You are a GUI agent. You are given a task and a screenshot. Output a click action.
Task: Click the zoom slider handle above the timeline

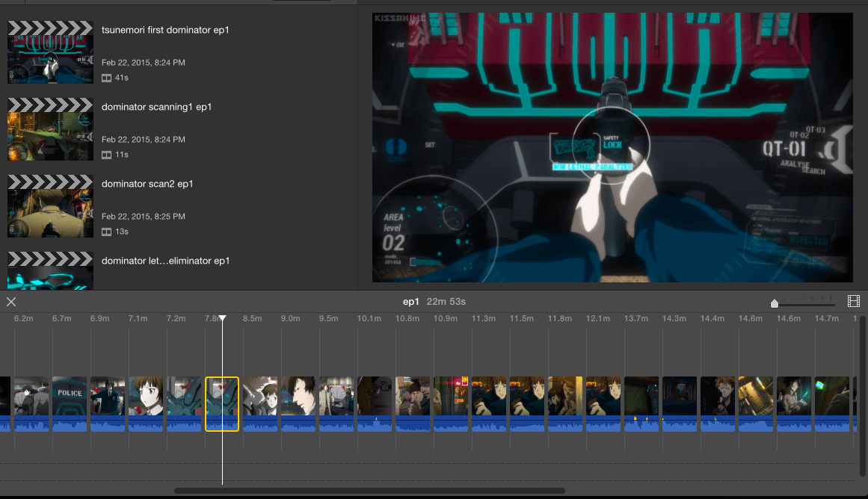775,303
